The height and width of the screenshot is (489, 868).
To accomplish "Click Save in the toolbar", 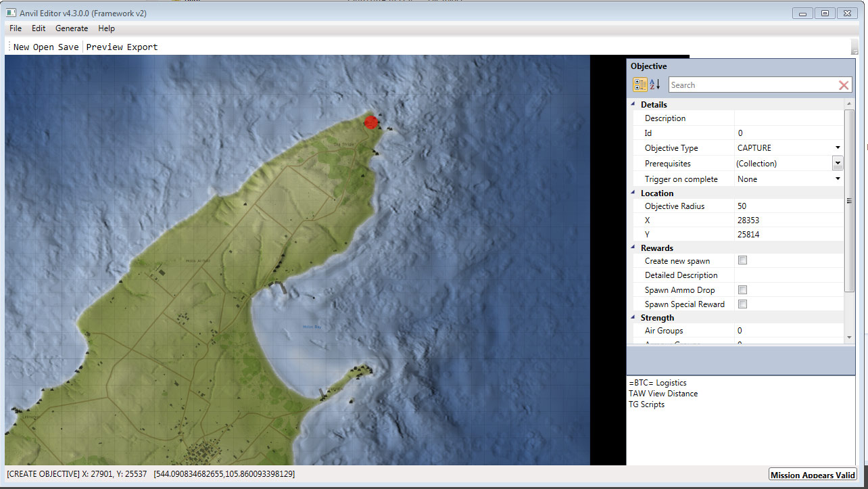I will pyautogui.click(x=68, y=47).
